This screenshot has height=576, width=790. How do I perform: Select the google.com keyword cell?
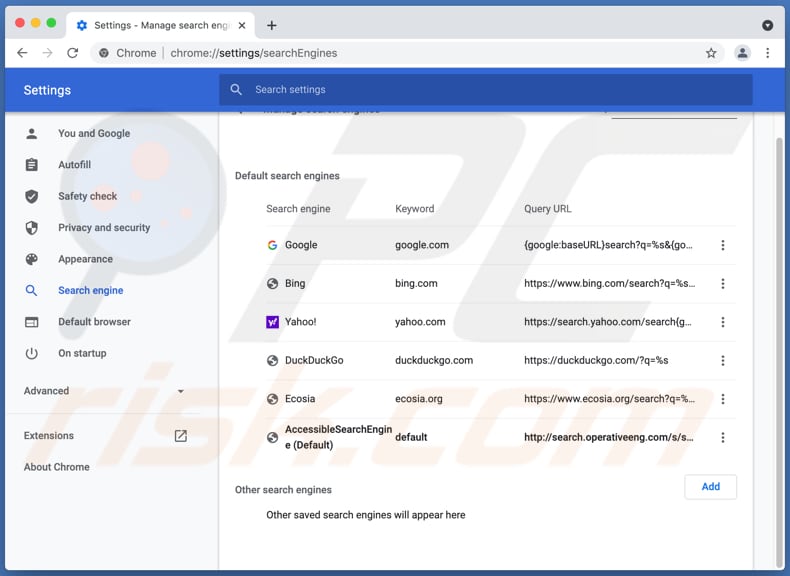422,245
